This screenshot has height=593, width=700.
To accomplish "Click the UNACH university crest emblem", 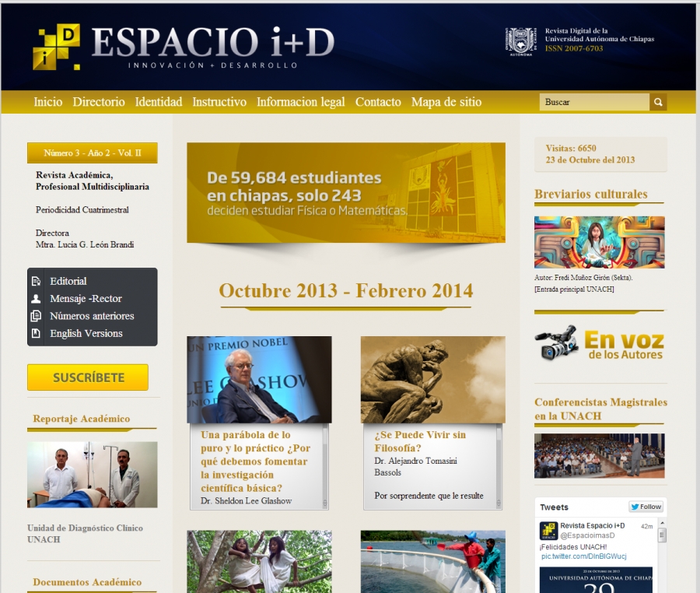I will [x=520, y=41].
